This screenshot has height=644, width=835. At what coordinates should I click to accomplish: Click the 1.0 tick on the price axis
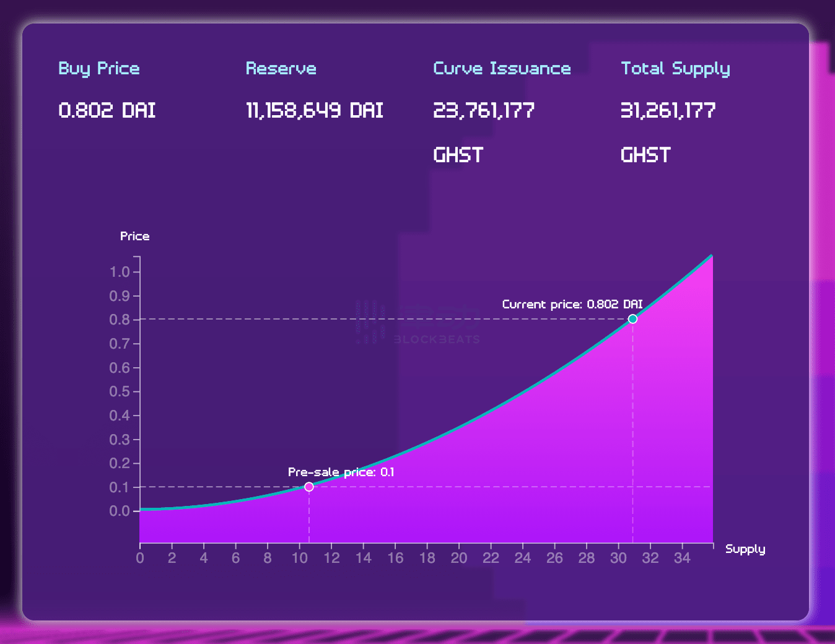point(120,272)
